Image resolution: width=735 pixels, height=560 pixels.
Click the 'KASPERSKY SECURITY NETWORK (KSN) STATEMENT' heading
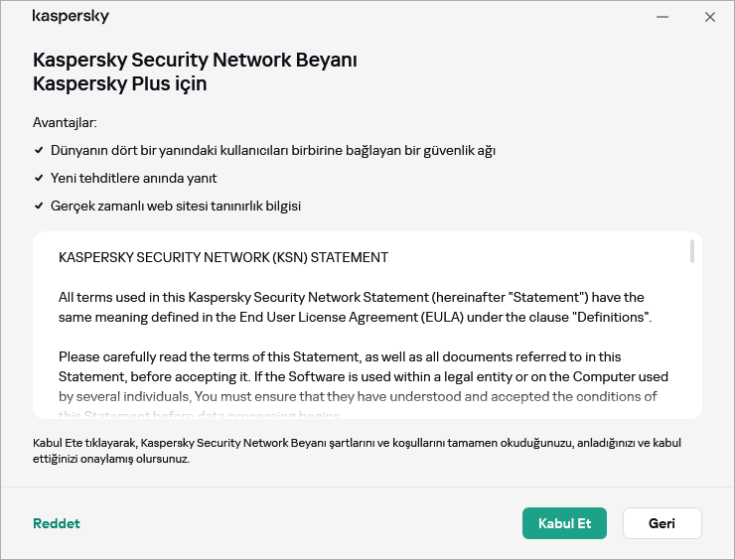coord(223,257)
